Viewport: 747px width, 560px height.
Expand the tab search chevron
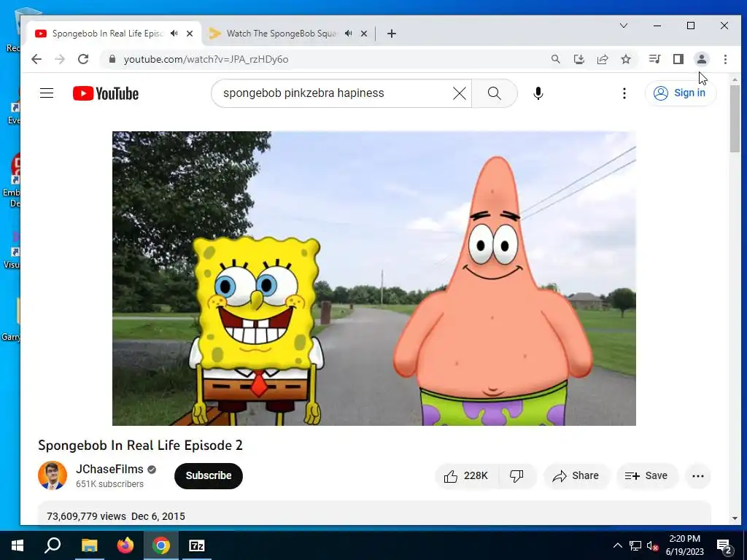pos(624,26)
